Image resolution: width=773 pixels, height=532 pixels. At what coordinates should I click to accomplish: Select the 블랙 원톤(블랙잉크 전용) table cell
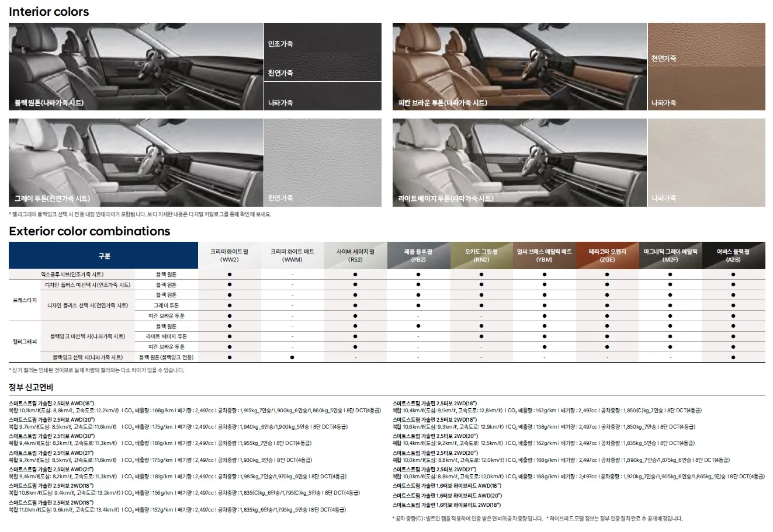click(167, 357)
